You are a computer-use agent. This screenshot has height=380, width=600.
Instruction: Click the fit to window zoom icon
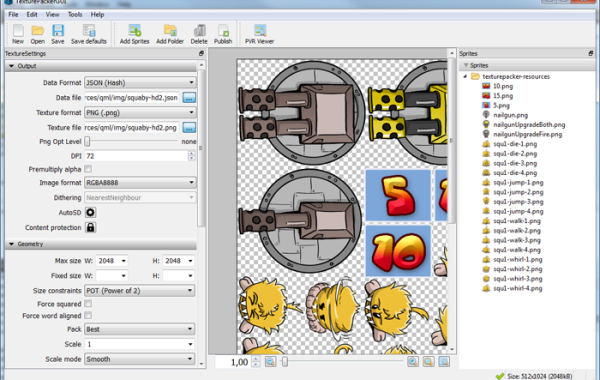tap(444, 362)
